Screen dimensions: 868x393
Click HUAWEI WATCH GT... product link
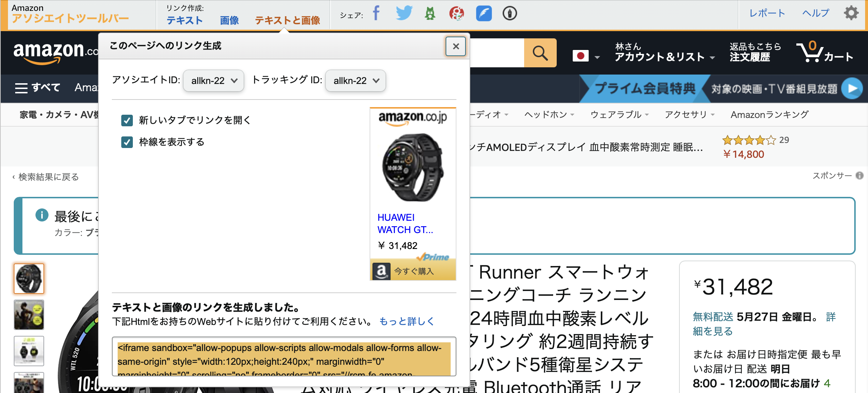pos(405,224)
